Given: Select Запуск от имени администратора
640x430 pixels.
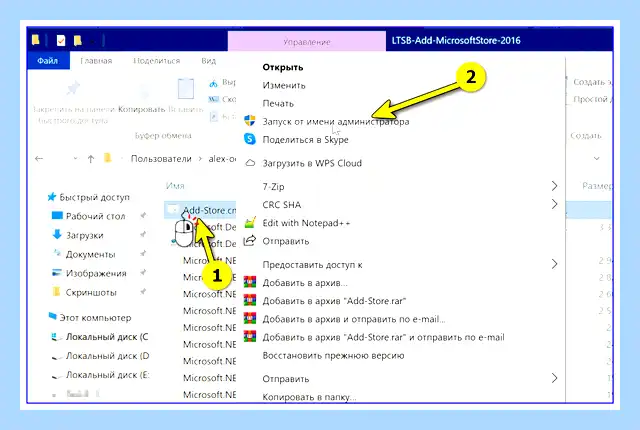Looking at the screenshot, I should 336,122.
